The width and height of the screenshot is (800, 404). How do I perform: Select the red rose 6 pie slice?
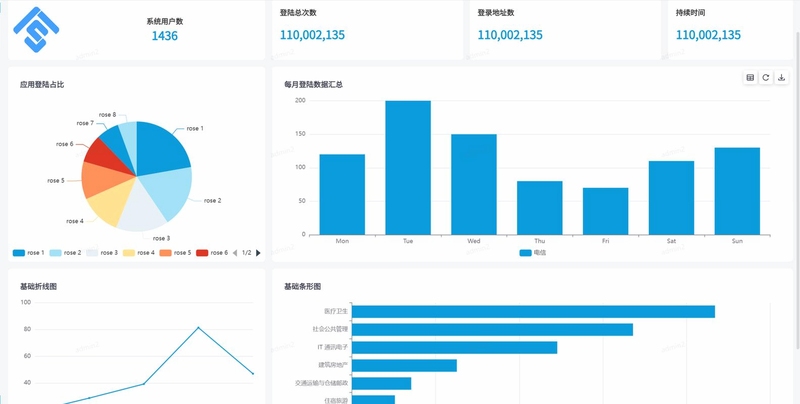click(105, 156)
